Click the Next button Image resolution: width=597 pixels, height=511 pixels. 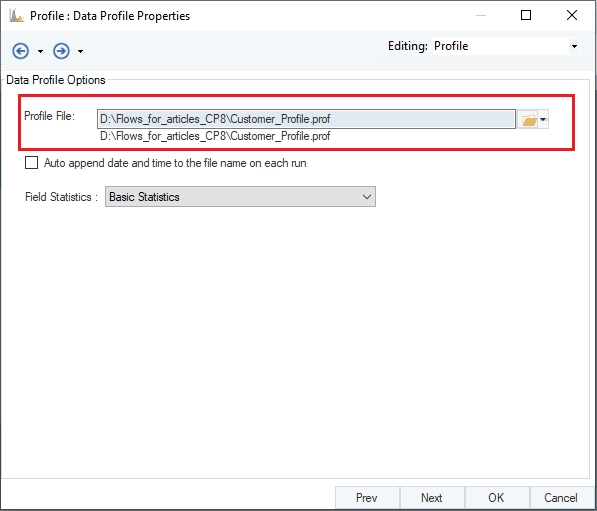click(x=432, y=498)
